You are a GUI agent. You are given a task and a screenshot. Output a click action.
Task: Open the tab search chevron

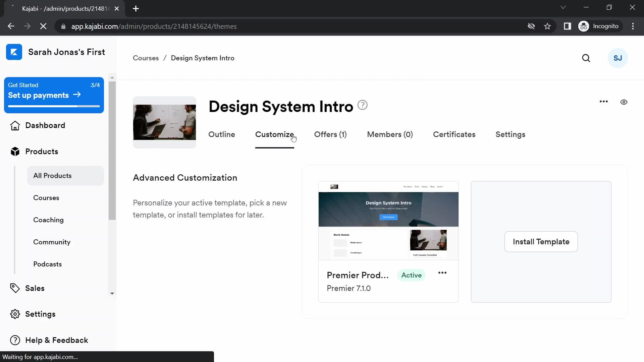(x=563, y=7)
